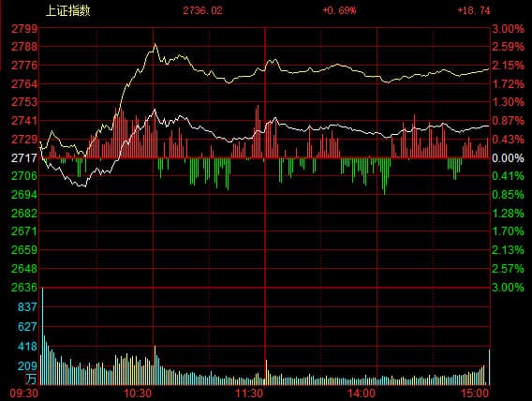The image size is (532, 401).
Task: Select the 09:30 time axis marker
Action: 24,394
